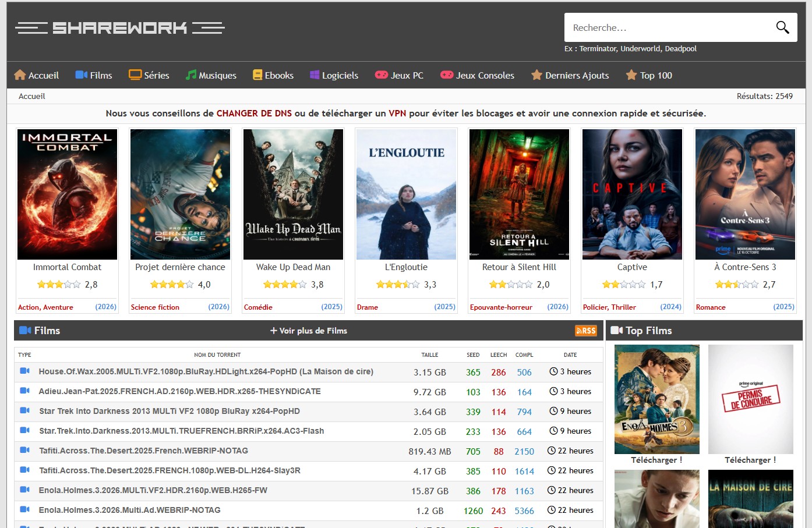Click the camera icon in the Top Films header
Image resolution: width=812 pixels, height=528 pixels.
[616, 330]
